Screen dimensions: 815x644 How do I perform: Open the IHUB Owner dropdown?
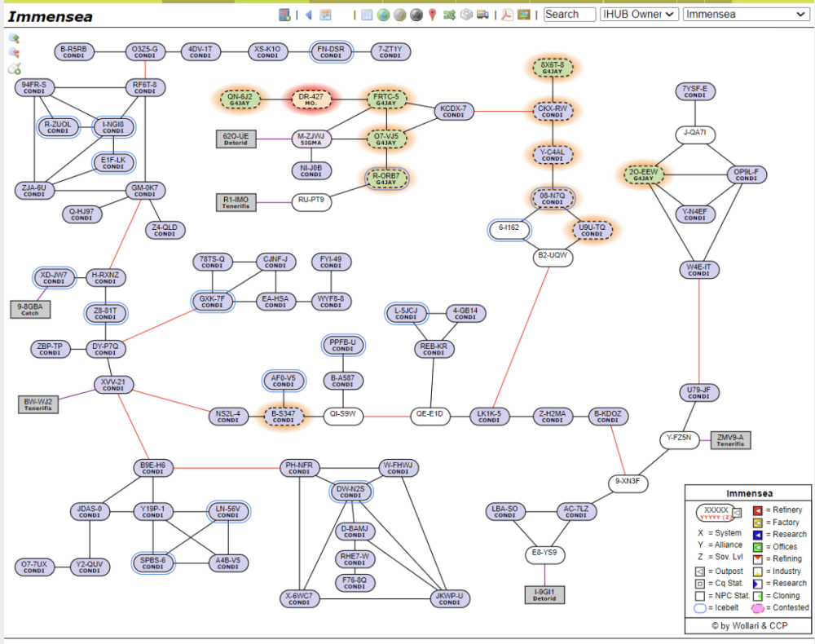639,14
